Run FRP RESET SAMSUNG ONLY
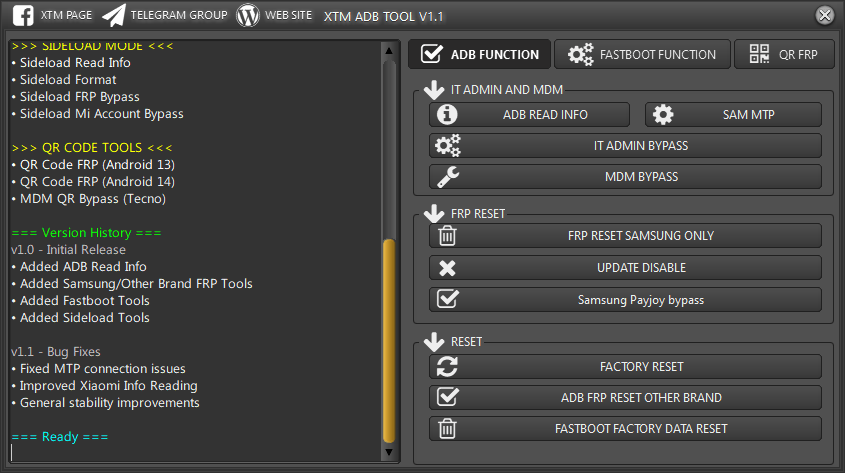 pyautogui.click(x=626, y=235)
